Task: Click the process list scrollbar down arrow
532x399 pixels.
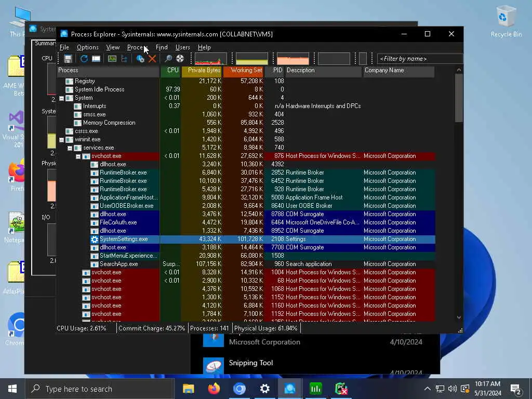Action: 459,317
